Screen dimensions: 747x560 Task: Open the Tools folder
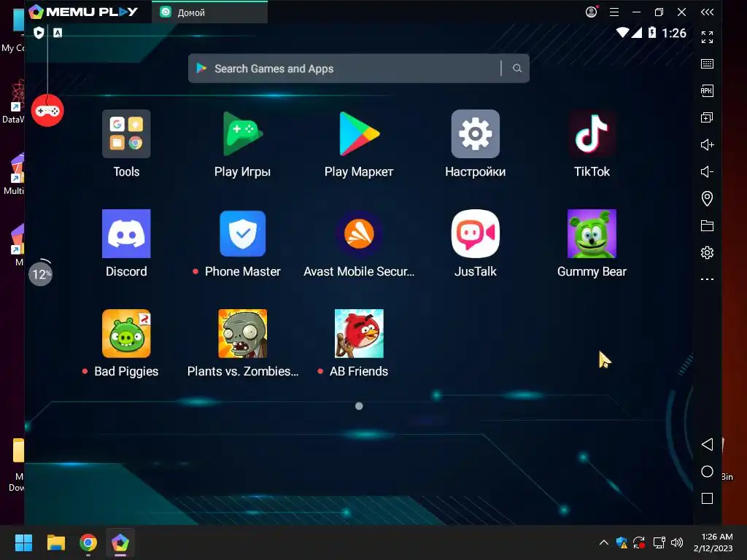pyautogui.click(x=126, y=134)
